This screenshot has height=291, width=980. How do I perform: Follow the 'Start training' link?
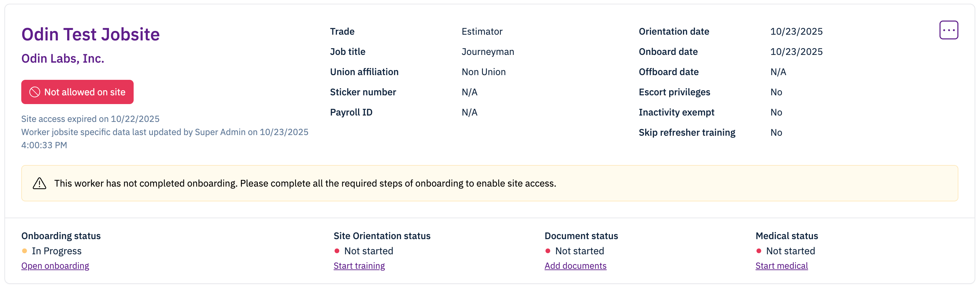359,265
